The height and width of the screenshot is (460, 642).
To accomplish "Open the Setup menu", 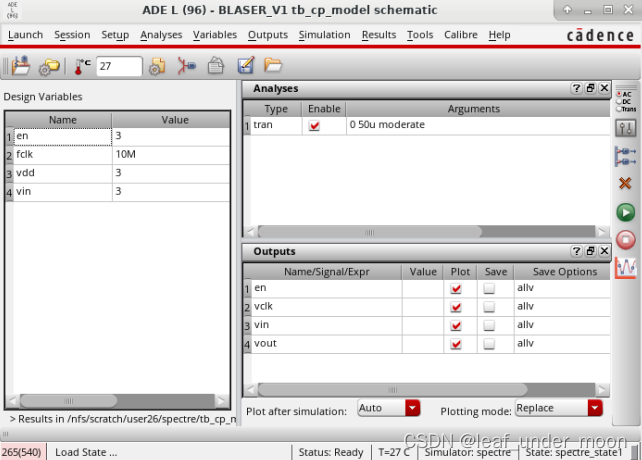I will click(x=115, y=35).
